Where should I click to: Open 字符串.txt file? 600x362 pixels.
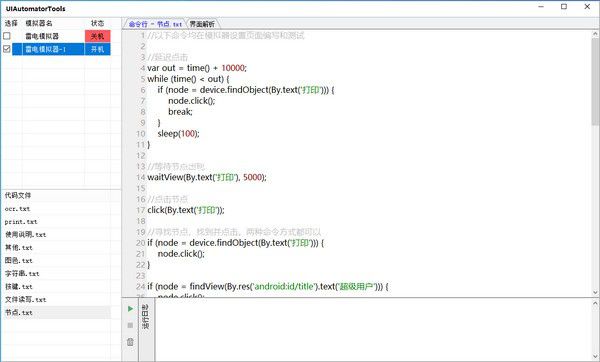[x=22, y=274]
